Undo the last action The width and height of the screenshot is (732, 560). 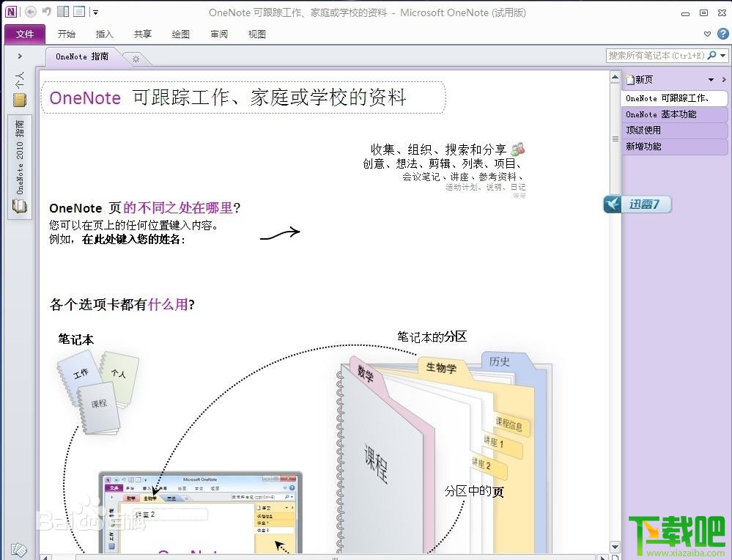[46, 12]
